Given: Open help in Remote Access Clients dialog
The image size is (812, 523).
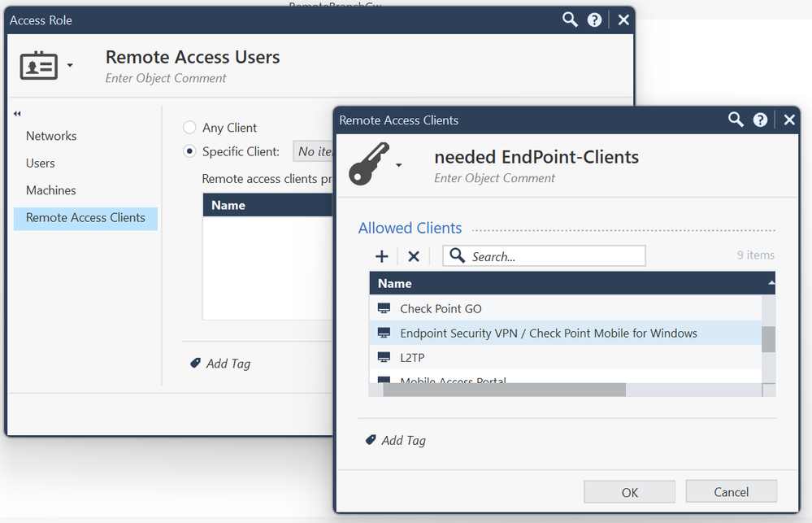Looking at the screenshot, I should click(760, 120).
